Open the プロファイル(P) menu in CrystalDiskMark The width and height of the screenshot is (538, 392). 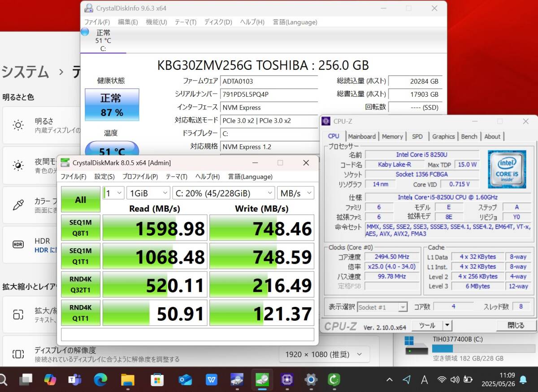click(140, 177)
